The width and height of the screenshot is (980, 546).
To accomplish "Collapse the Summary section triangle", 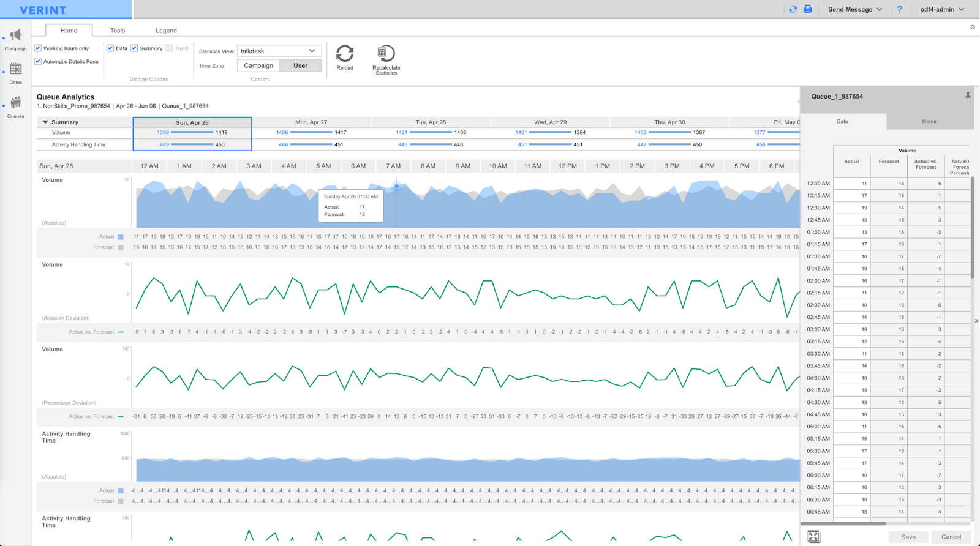I will click(45, 122).
